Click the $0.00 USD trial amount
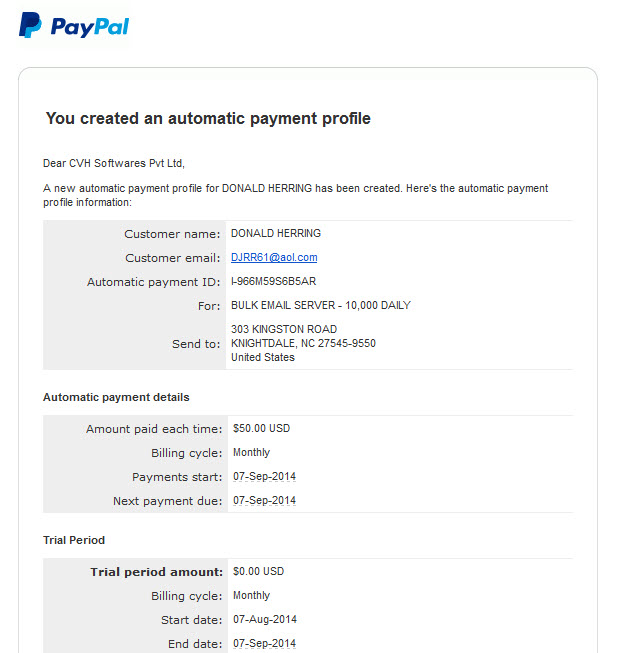 tap(259, 571)
